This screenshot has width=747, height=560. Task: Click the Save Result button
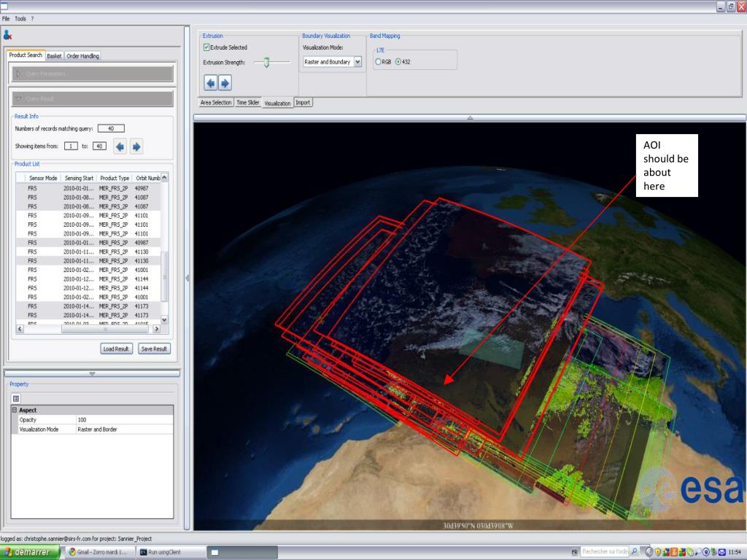[154, 349]
